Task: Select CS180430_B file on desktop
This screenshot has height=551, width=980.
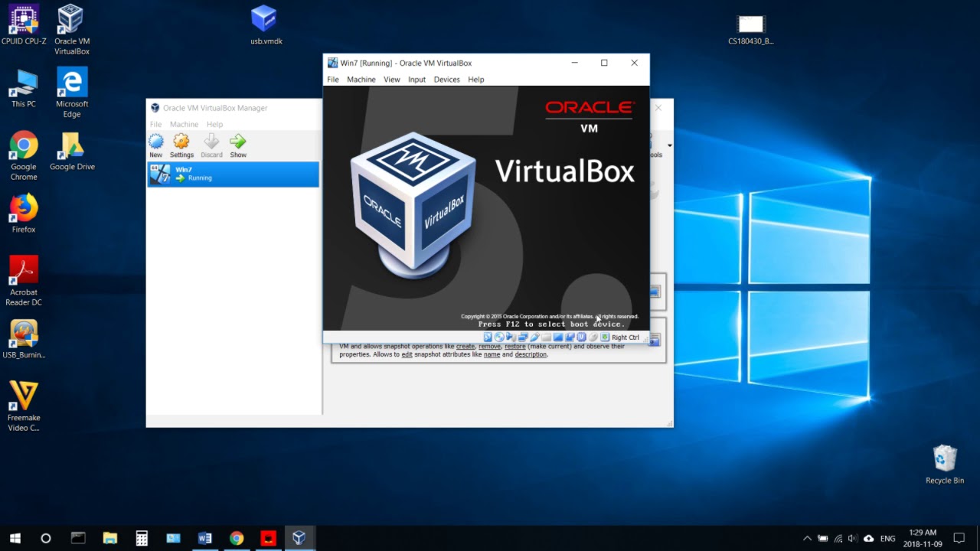Action: point(750,28)
